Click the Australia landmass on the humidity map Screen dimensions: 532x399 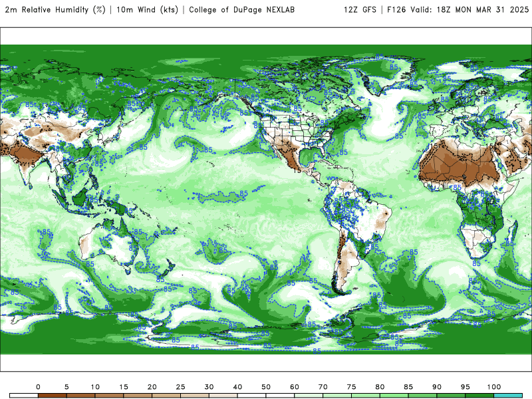click(x=107, y=246)
